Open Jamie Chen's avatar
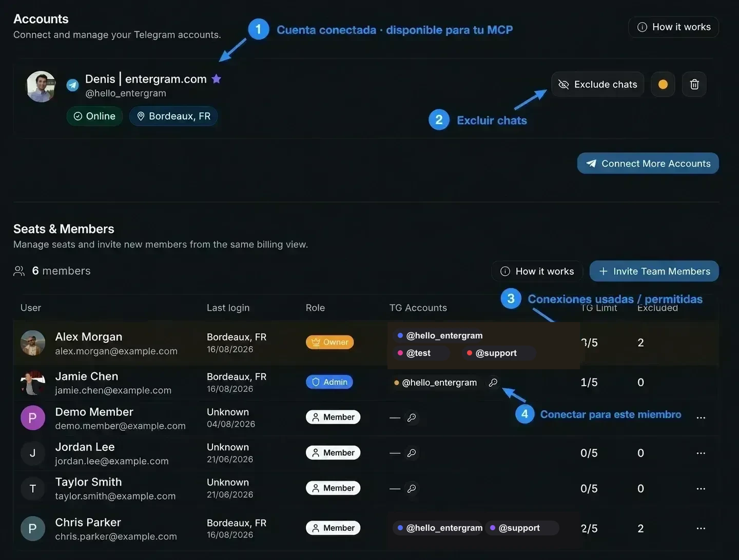The image size is (739, 560). [x=33, y=383]
